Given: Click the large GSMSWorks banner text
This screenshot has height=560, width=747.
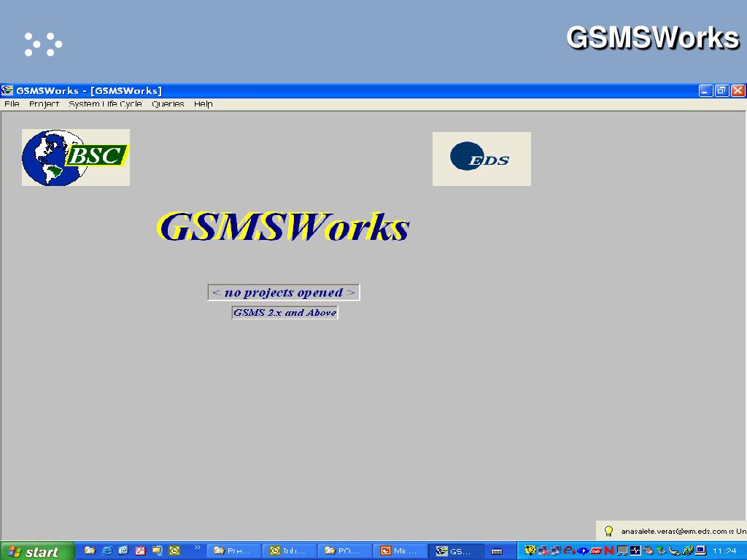Looking at the screenshot, I should (x=283, y=227).
